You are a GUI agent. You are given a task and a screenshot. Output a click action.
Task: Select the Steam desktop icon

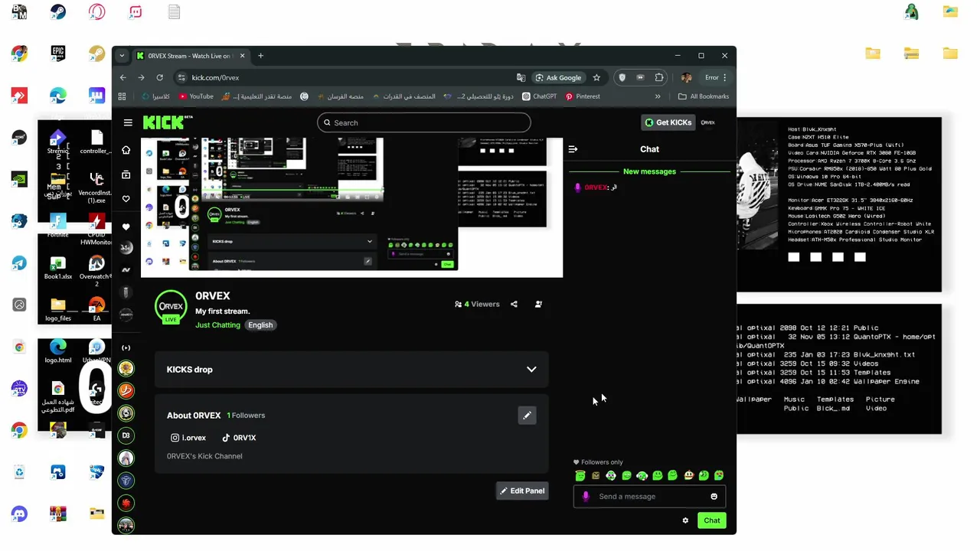point(57,11)
